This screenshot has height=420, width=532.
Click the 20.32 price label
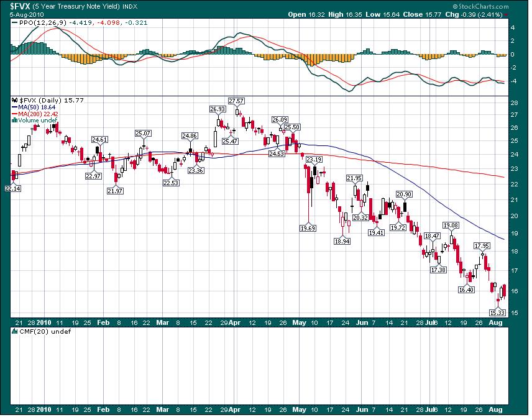[360, 218]
